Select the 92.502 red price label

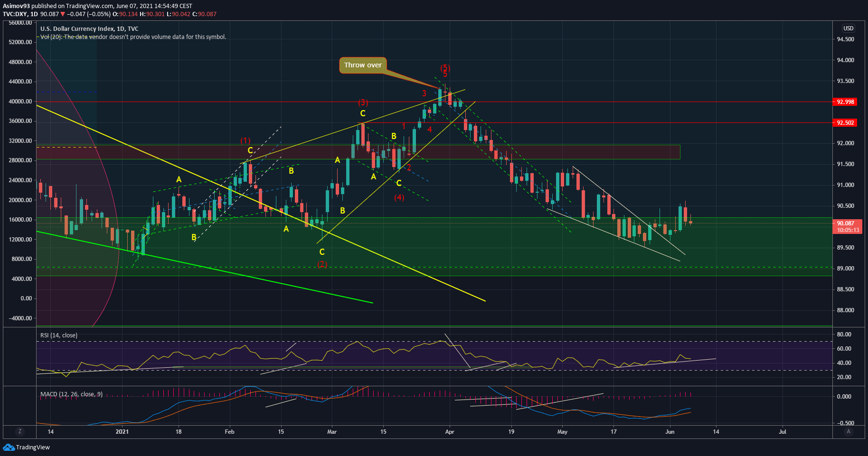(845, 123)
